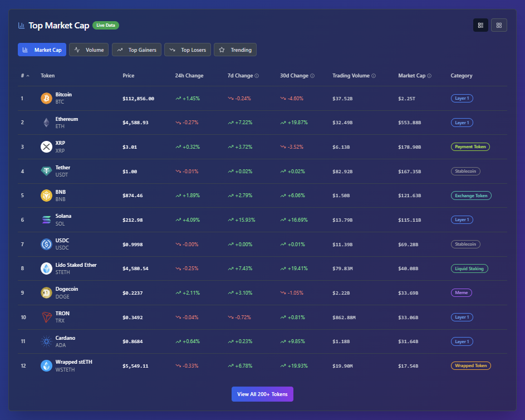Screen dimensions: 525x420
Task: Click the Ethereum token name
Action: coord(67,119)
